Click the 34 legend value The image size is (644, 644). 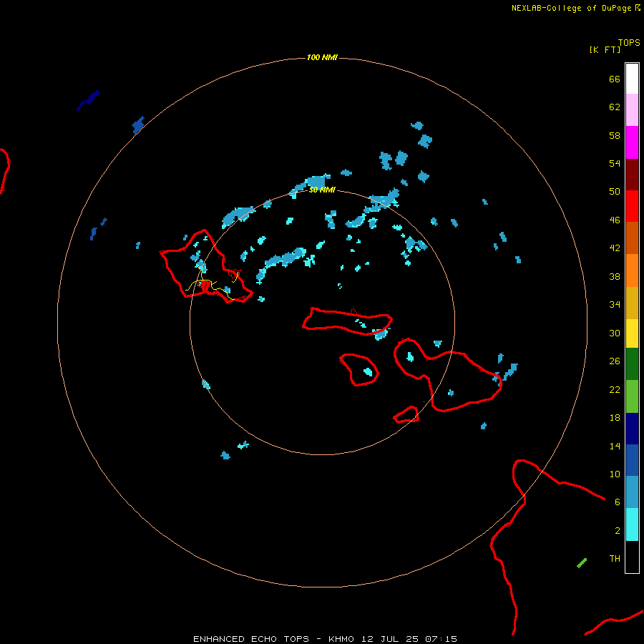(x=615, y=304)
